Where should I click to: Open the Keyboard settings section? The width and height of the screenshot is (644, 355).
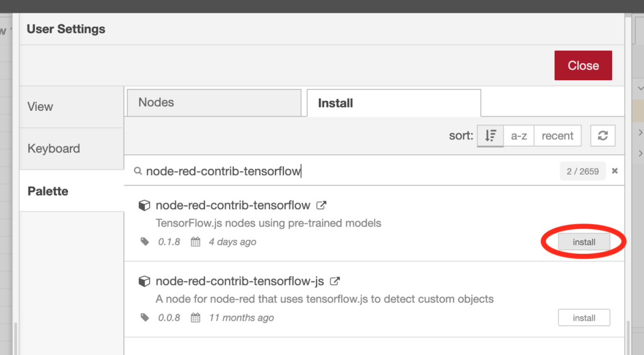coord(53,148)
